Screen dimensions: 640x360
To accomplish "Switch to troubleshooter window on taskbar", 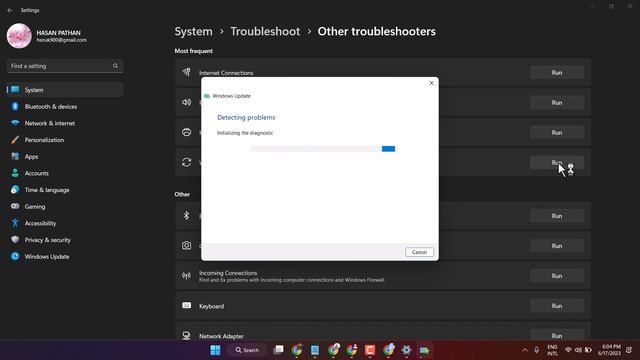I will point(424,350).
